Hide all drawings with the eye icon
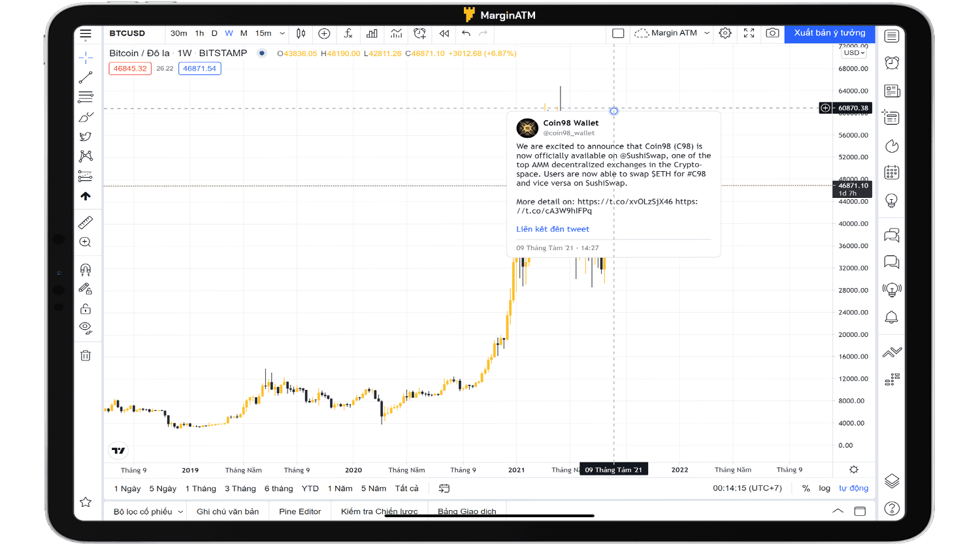The height and width of the screenshot is (544, 980). (x=86, y=328)
